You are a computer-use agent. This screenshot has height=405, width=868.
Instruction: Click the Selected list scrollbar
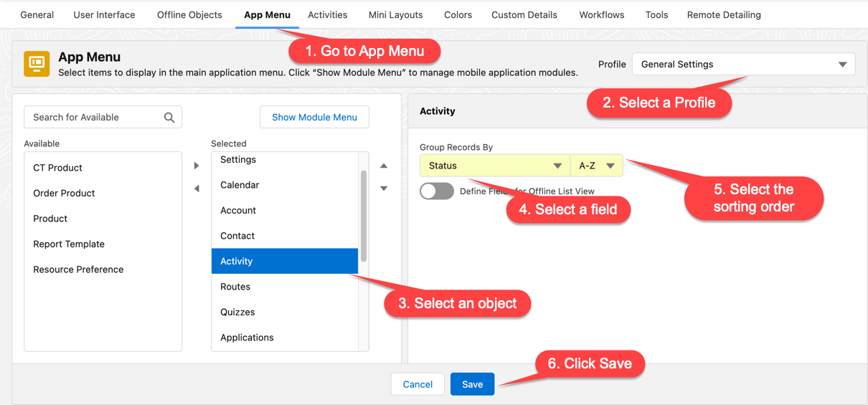click(x=364, y=216)
